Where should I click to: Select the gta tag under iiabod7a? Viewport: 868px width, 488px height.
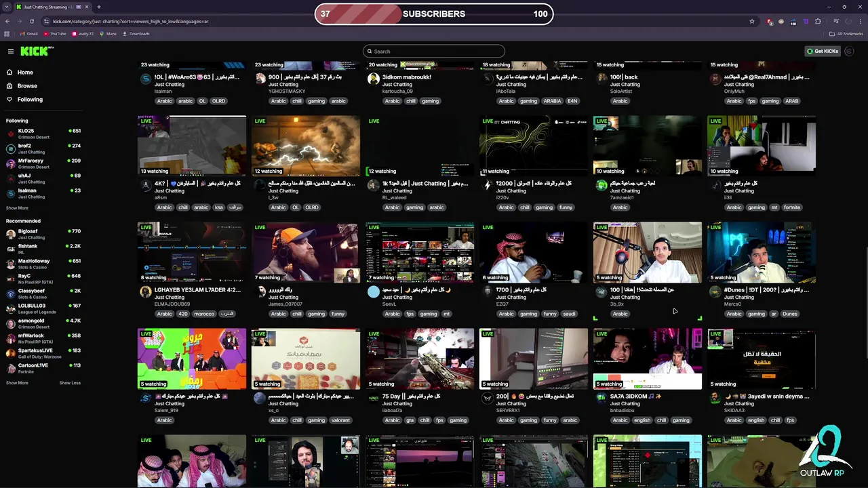(x=410, y=420)
